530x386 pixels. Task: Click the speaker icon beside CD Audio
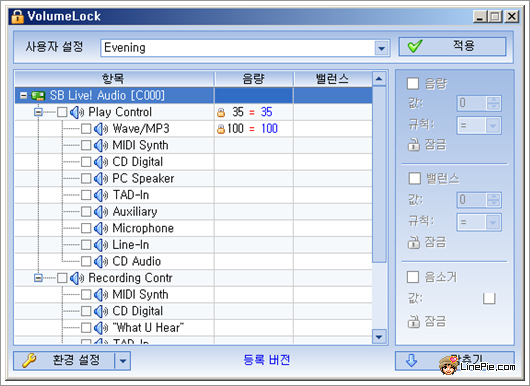(101, 261)
